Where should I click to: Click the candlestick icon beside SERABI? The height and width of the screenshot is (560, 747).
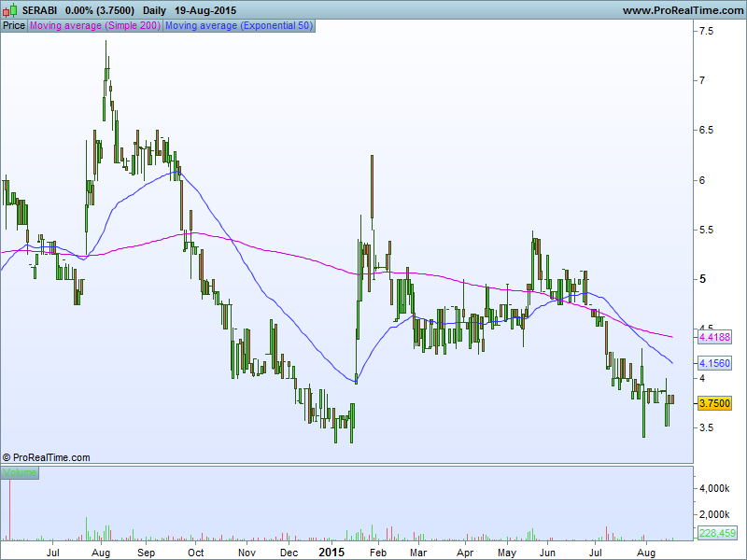[x=9, y=10]
